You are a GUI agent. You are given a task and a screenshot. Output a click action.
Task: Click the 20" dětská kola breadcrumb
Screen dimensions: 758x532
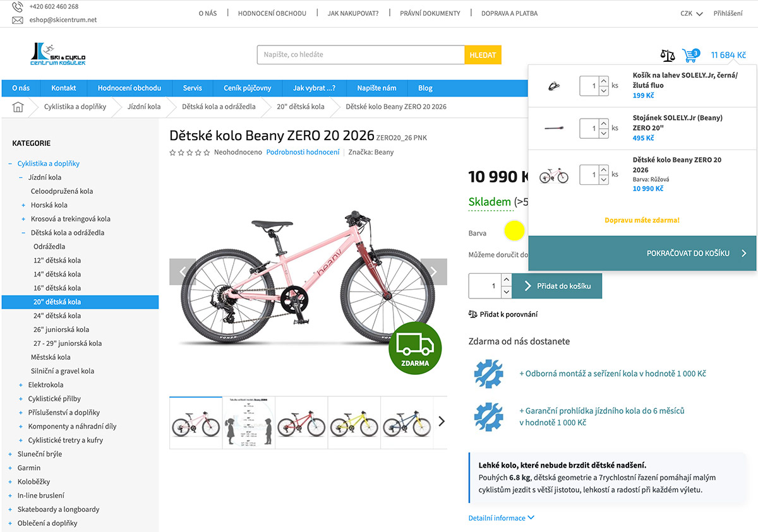301,107
